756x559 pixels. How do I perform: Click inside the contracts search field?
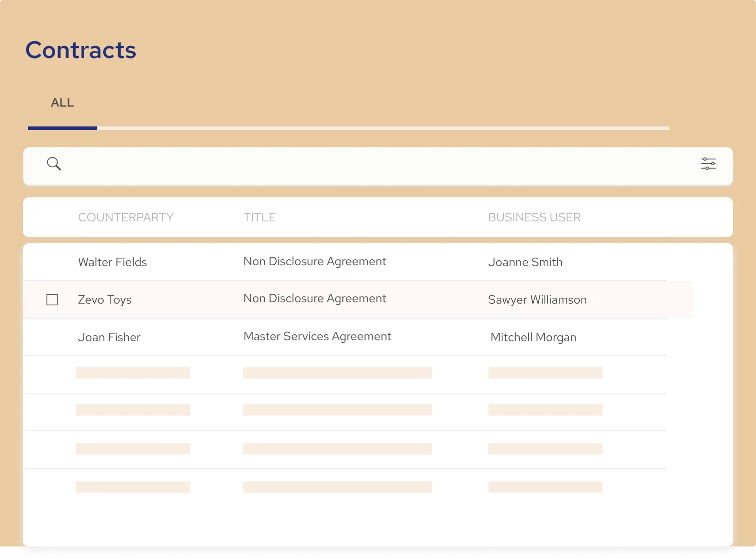[350, 165]
